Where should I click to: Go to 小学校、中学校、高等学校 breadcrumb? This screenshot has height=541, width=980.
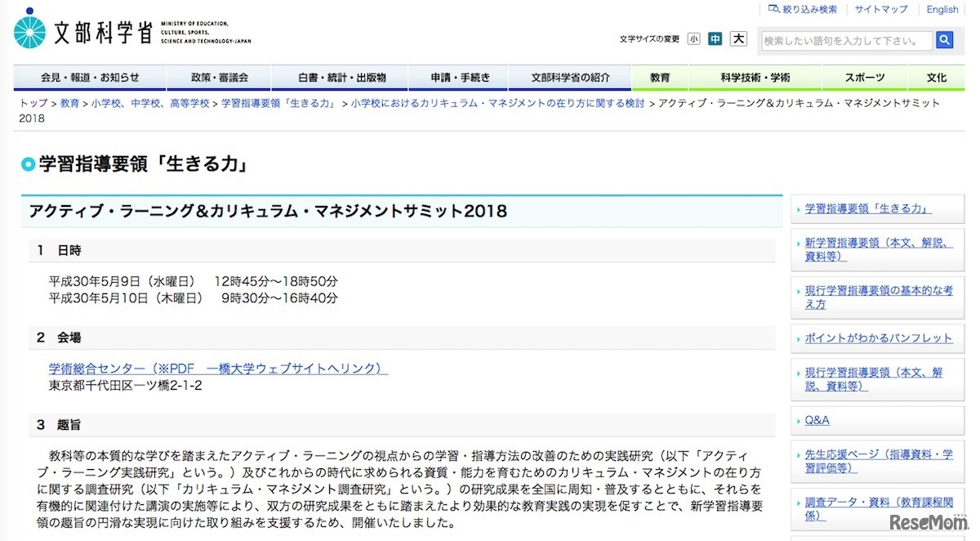coord(150,104)
